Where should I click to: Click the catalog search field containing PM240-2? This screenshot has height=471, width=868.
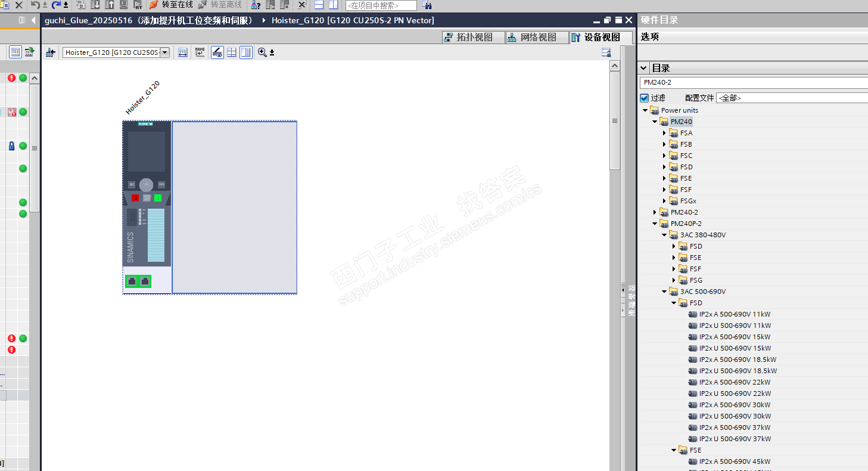point(754,82)
